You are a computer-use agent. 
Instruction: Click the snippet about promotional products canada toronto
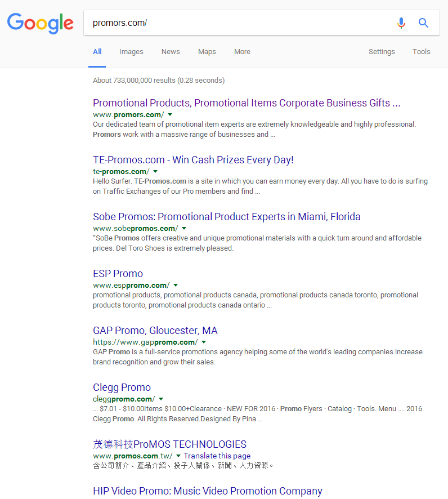pyautogui.click(x=256, y=300)
